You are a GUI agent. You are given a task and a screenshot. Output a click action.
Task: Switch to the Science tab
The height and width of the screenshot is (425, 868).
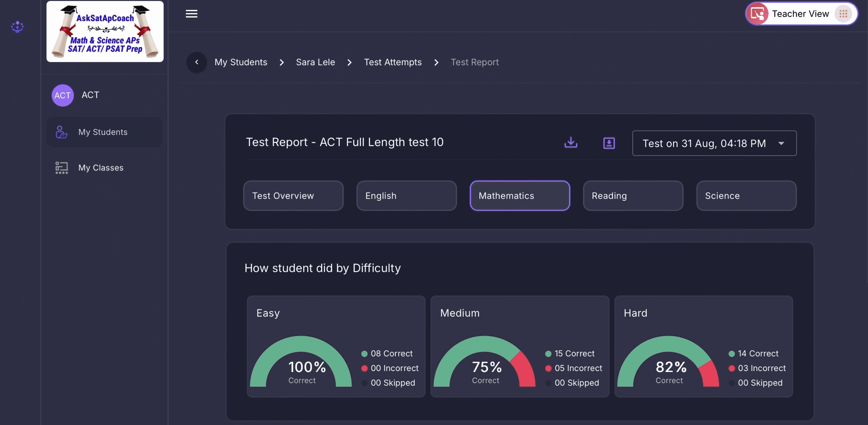746,196
